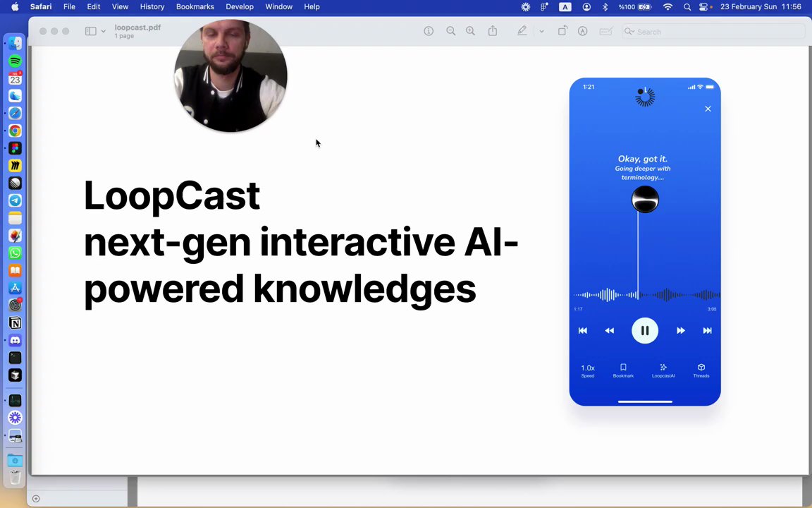Click the 1.0x Speed control in the mockup

pyautogui.click(x=588, y=370)
